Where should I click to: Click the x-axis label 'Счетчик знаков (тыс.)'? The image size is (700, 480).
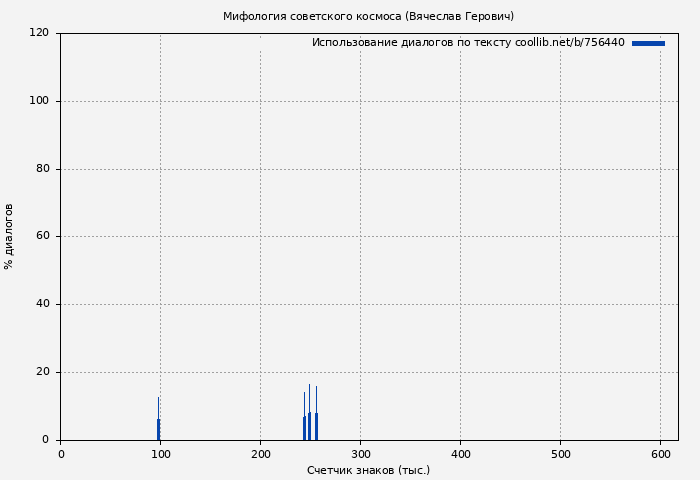pos(368,470)
